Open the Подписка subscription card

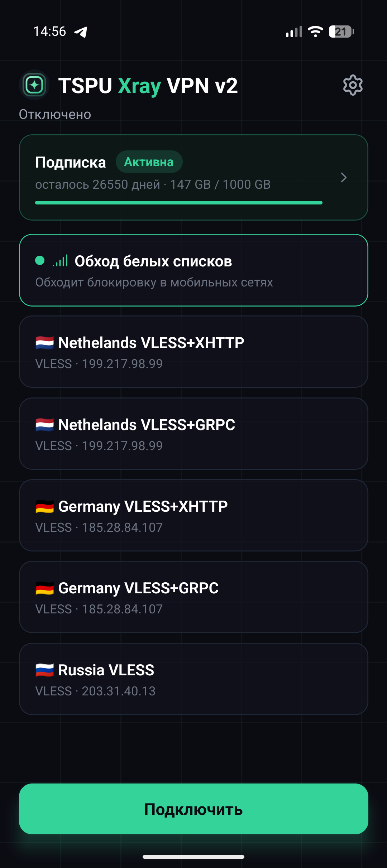click(x=193, y=177)
